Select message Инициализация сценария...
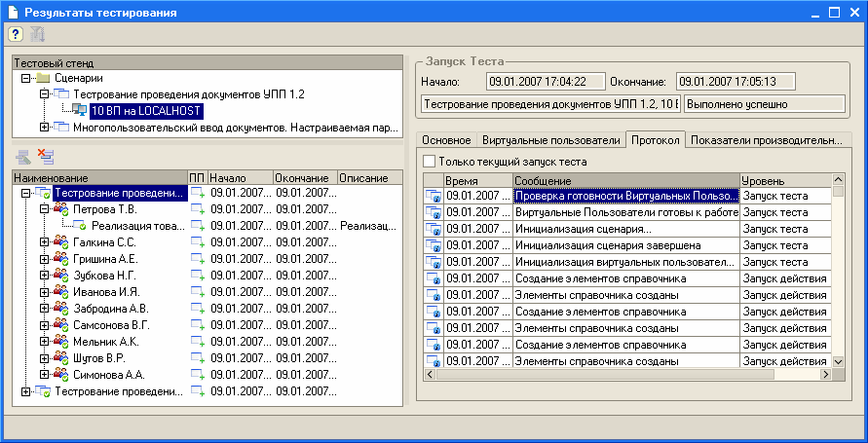This screenshot has height=443, width=868. 626,229
